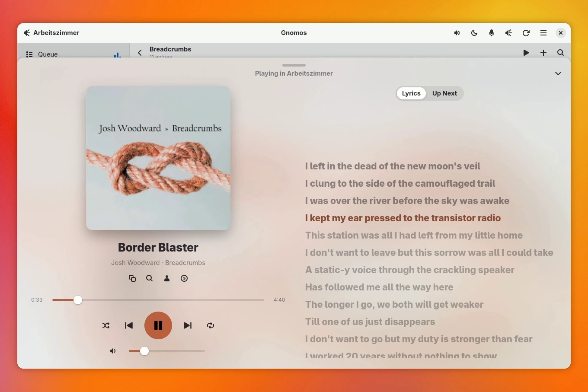Image resolution: width=588 pixels, height=392 pixels.
Task: Click lyric "I was over the river before the sky was awake"
Action: click(407, 201)
